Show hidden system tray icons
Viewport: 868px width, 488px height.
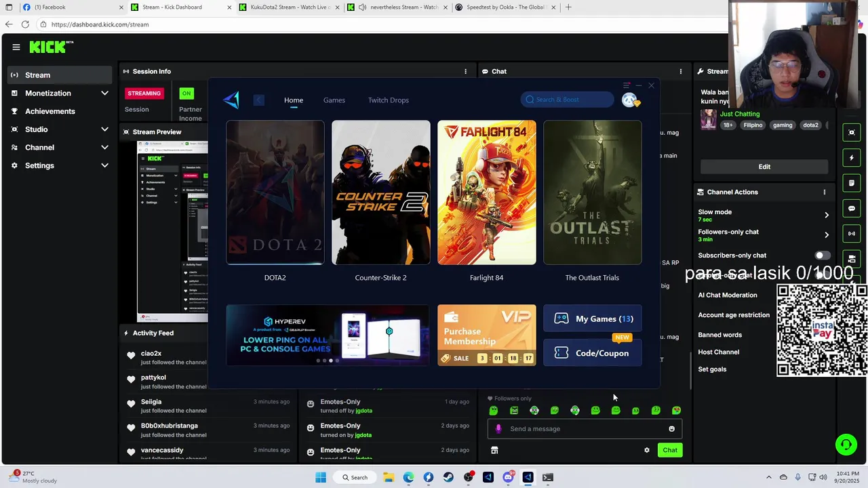pos(768,477)
